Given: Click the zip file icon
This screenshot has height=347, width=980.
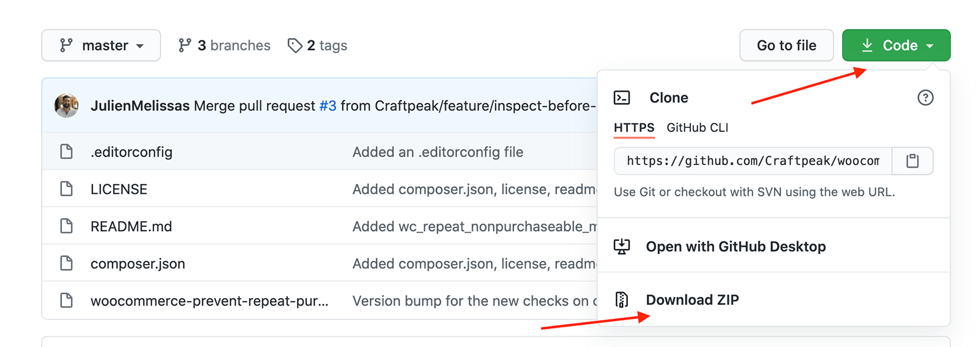Looking at the screenshot, I should [x=622, y=300].
